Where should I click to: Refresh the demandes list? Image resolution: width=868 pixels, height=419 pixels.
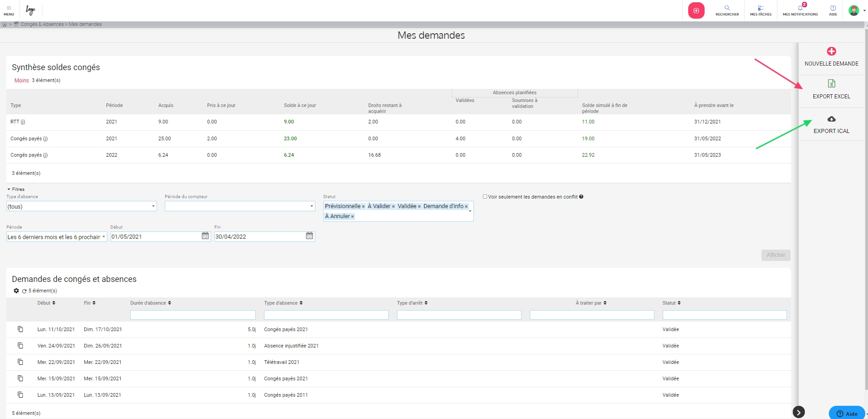[24, 291]
